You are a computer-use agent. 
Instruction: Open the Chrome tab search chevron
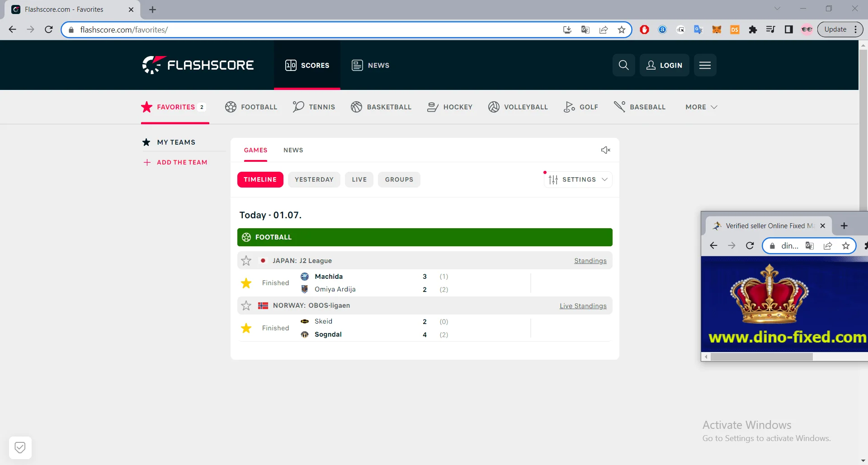coord(777,9)
